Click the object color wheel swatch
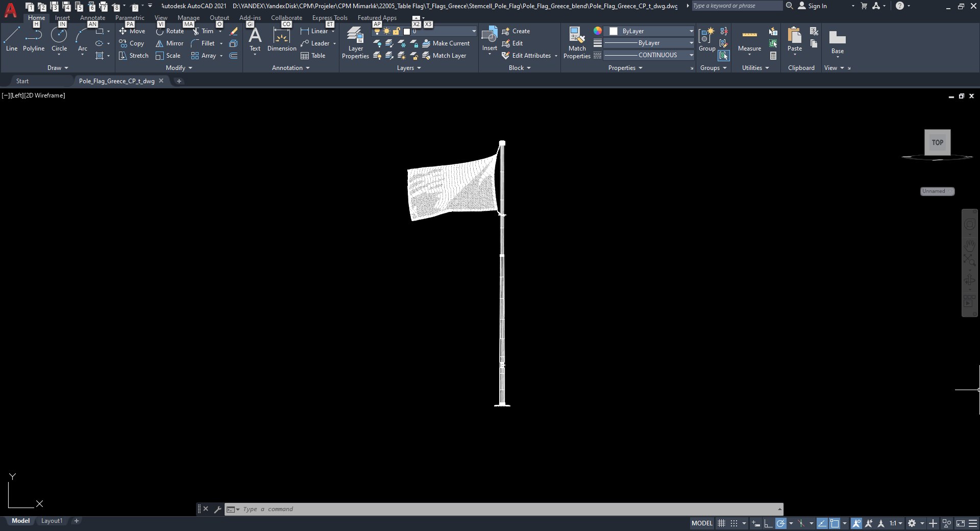Viewport: 980px width, 531px height. pos(598,31)
